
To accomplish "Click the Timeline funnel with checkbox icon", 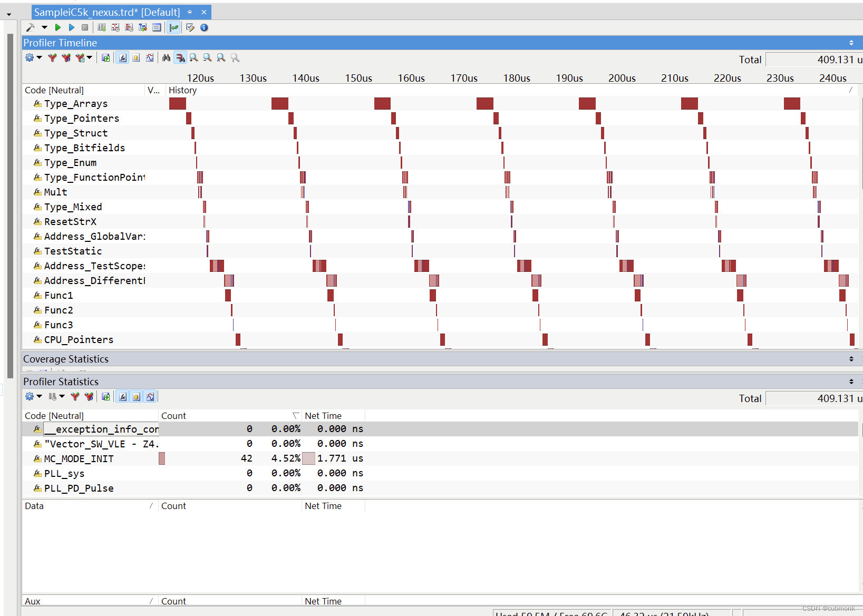I will 80,57.
